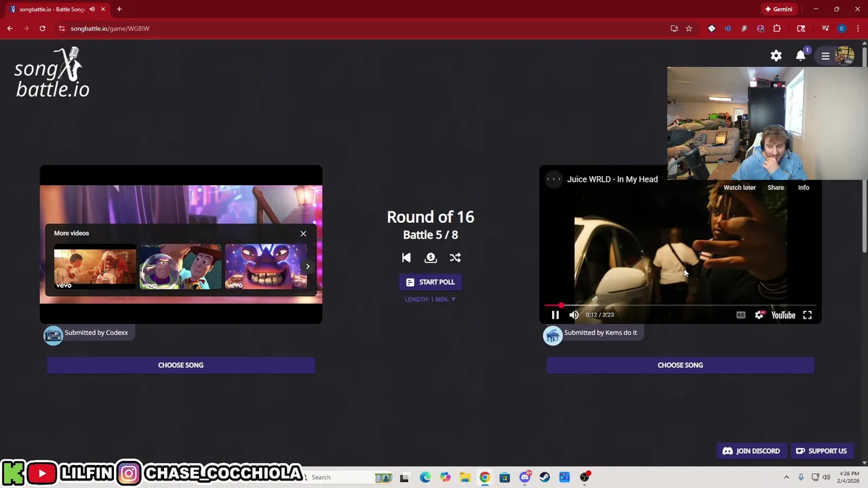Image resolution: width=868 pixels, height=488 pixels.
Task: Open File Explorer from taskbar
Action: 465,477
